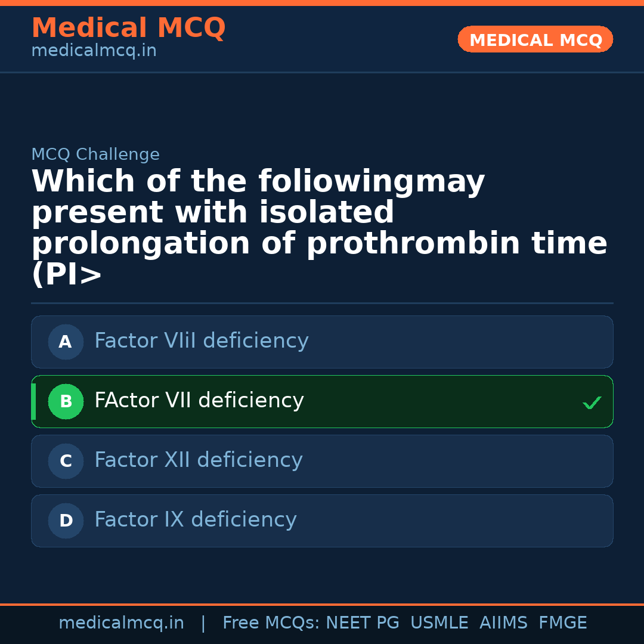The height and width of the screenshot is (644, 644).
Task: Select the Factor VIII deficiency answer text
Action: [201, 341]
